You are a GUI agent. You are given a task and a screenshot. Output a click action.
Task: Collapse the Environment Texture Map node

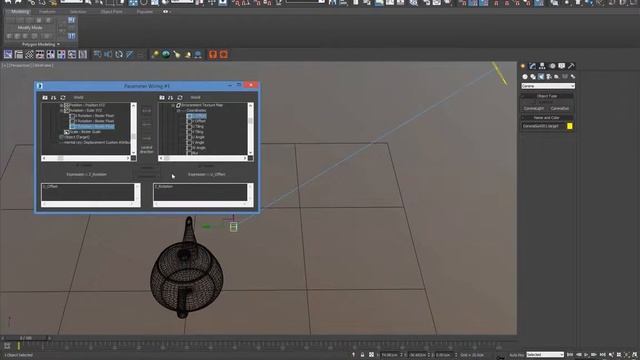coord(173,105)
